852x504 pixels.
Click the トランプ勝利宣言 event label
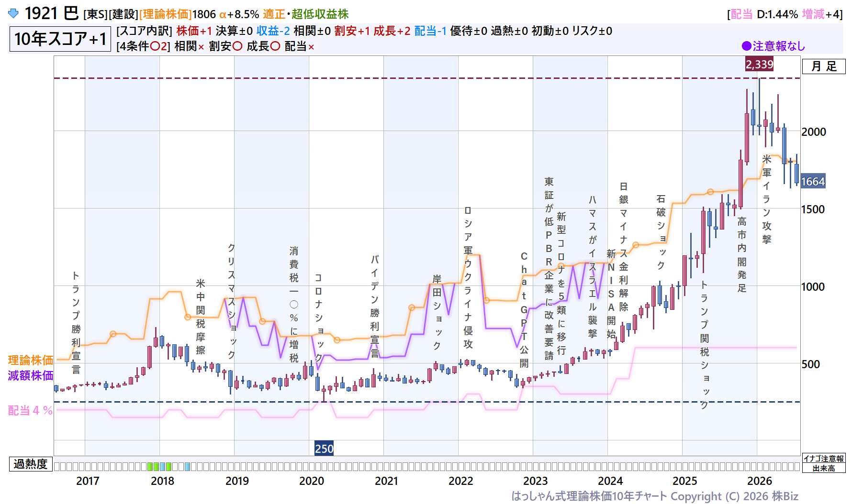tap(76, 322)
